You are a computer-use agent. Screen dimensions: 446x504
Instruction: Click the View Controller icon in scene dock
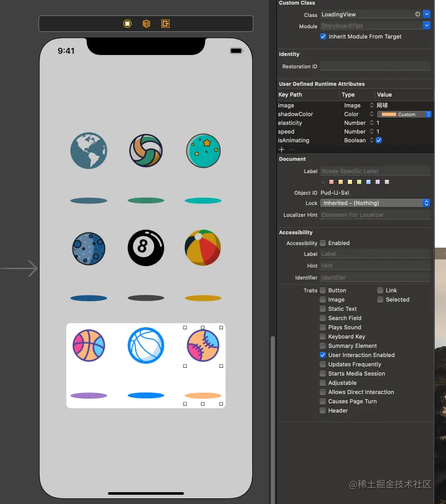[127, 24]
